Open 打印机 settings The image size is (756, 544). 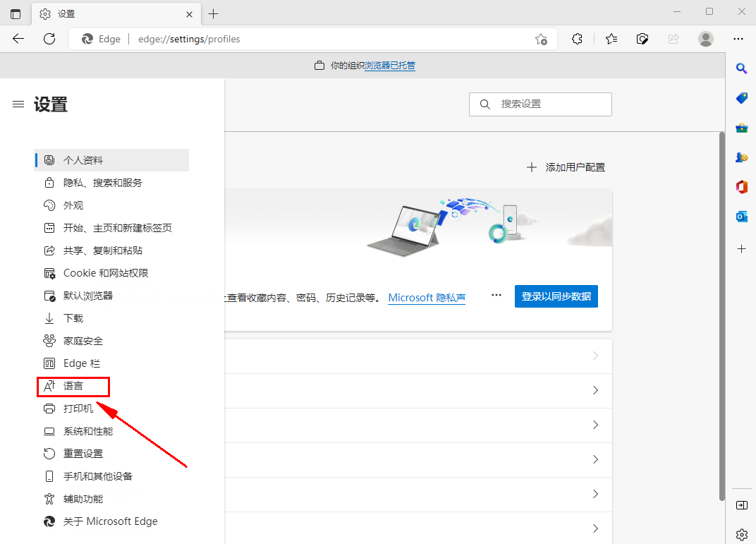(x=112, y=409)
